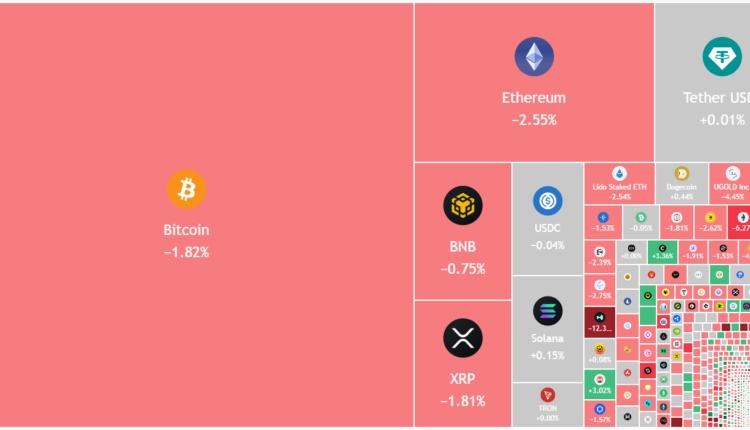Viewport: 750px width, 430px height.
Task: Click Bitcoin's −1.82% change value
Action: (186, 252)
